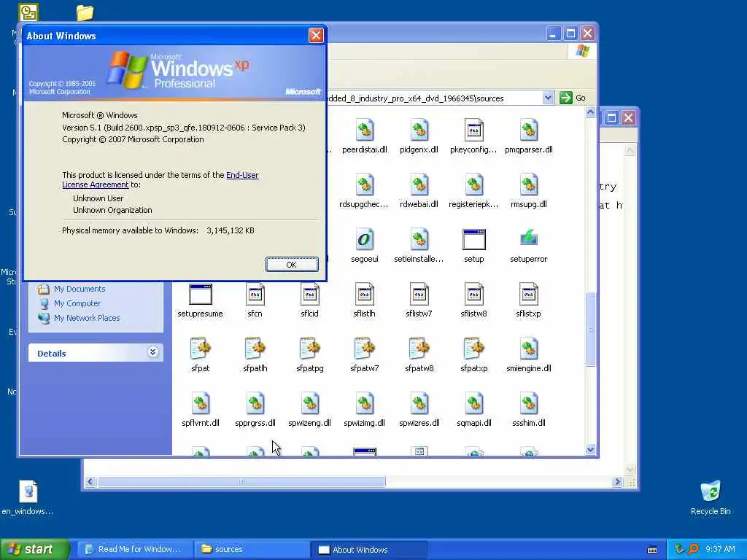This screenshot has height=560, width=747.
Task: Select the setuperror file icon
Action: (x=529, y=239)
